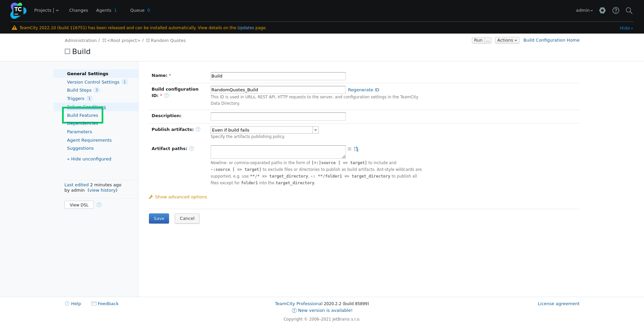
Task: Open the Changes page
Action: 78,10
